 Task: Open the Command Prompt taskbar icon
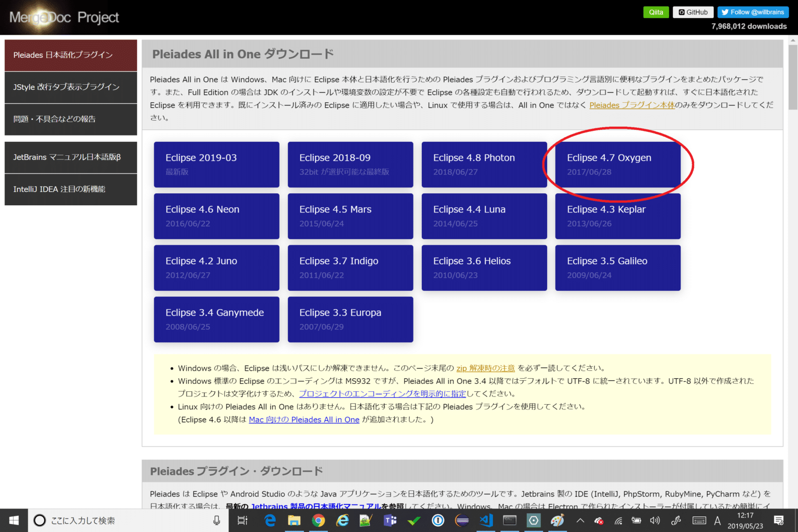click(x=510, y=520)
